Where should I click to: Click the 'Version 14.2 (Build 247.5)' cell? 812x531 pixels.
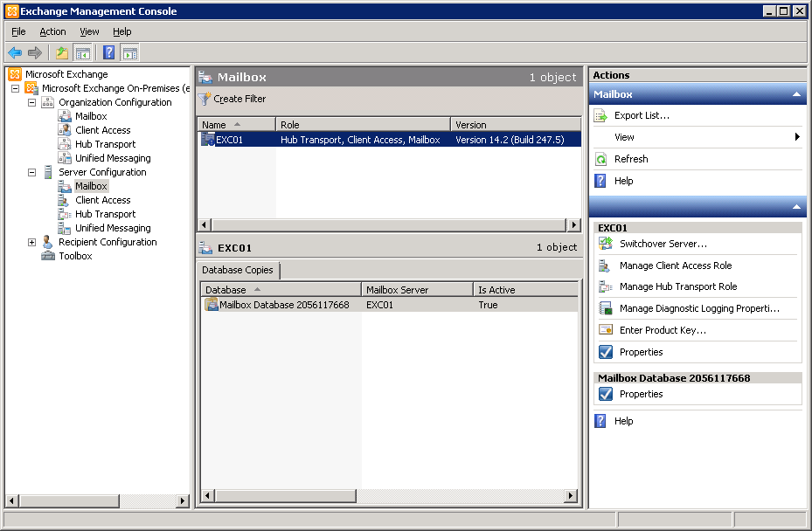click(510, 139)
